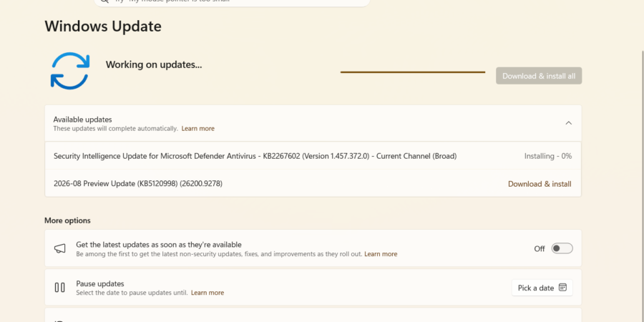
Task: Click the Download & install all button
Action: point(539,76)
